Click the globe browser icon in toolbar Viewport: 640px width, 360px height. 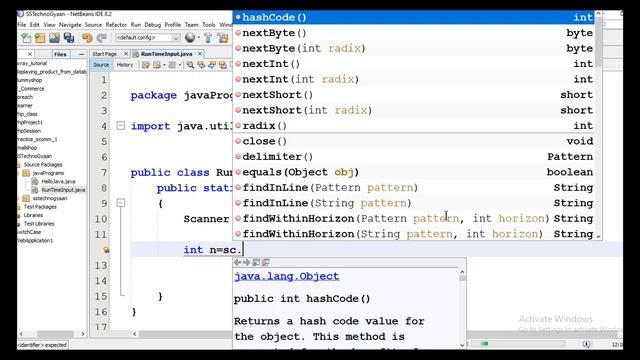[190, 38]
